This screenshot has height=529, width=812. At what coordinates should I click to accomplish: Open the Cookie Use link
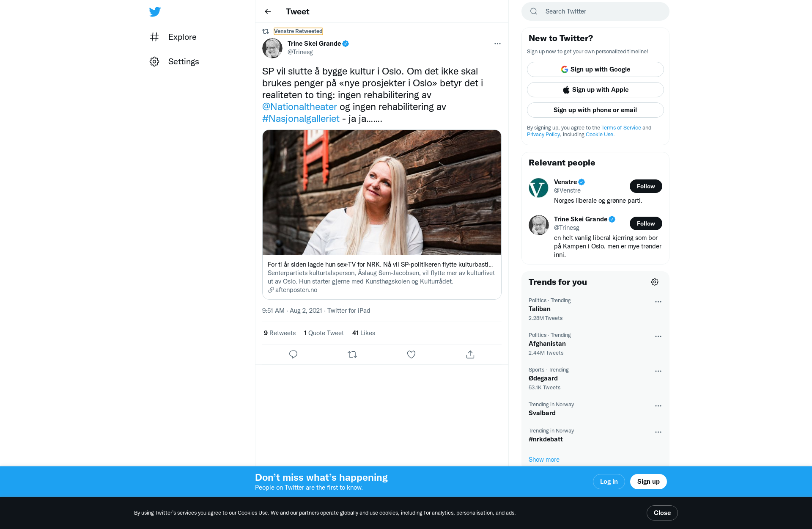600,134
